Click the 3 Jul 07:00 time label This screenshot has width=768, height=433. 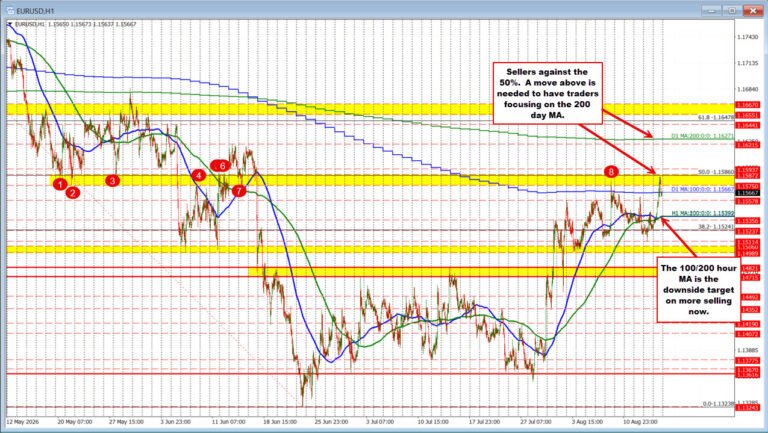click(380, 421)
